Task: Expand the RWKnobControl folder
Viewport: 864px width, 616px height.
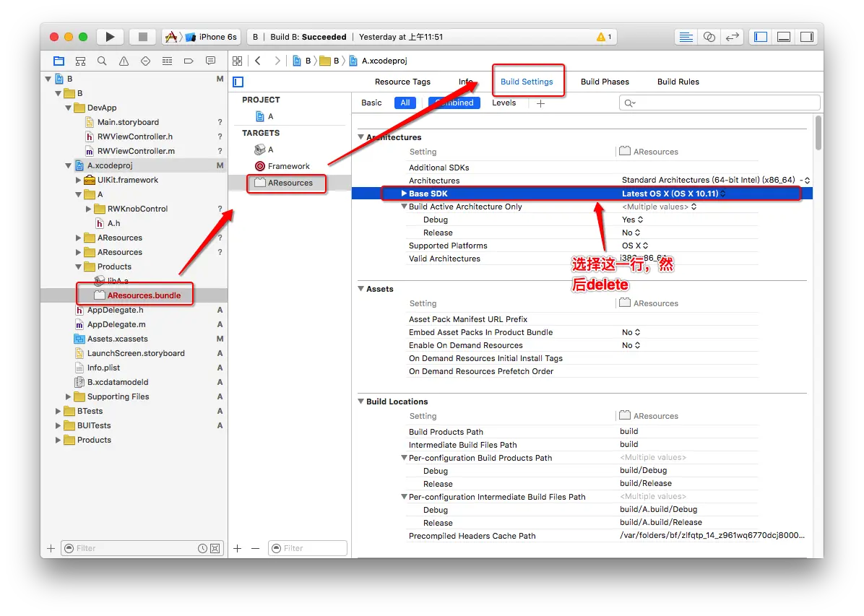Action: pos(89,209)
